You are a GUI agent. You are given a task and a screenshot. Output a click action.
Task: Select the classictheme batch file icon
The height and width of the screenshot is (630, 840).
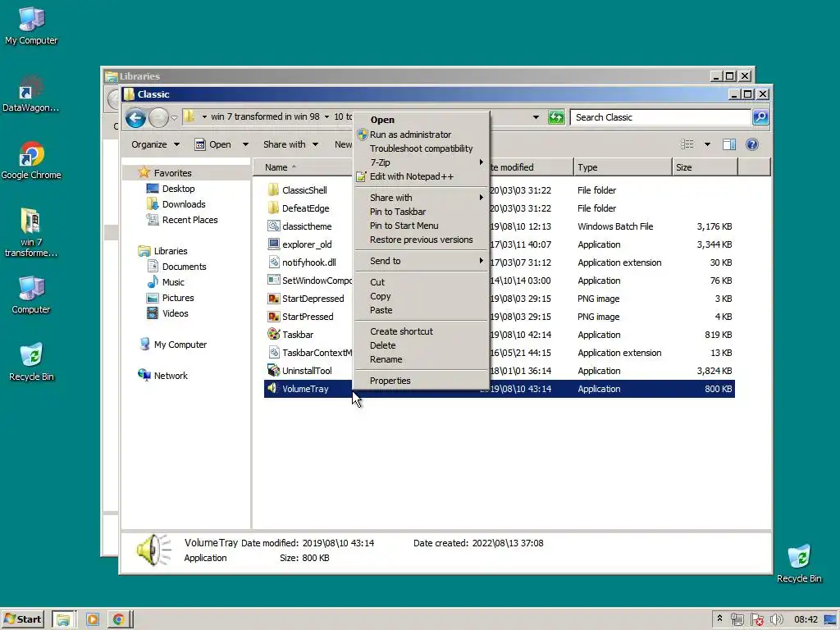coord(273,226)
